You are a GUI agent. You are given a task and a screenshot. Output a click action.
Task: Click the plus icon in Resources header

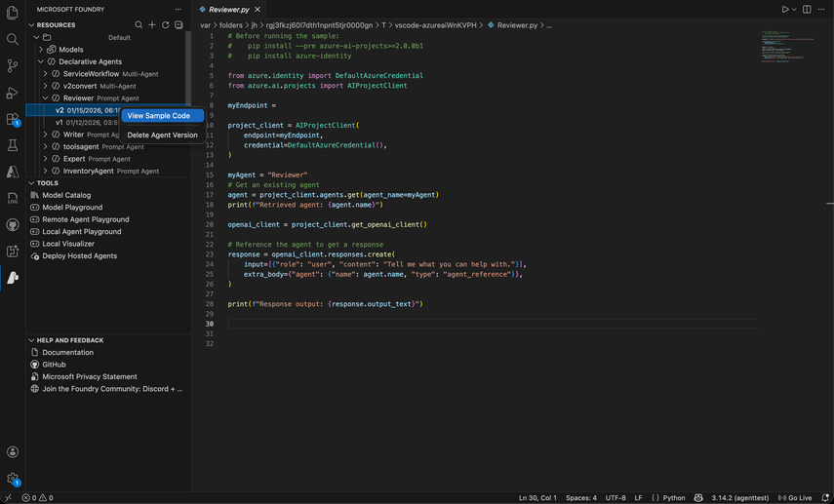pos(152,24)
